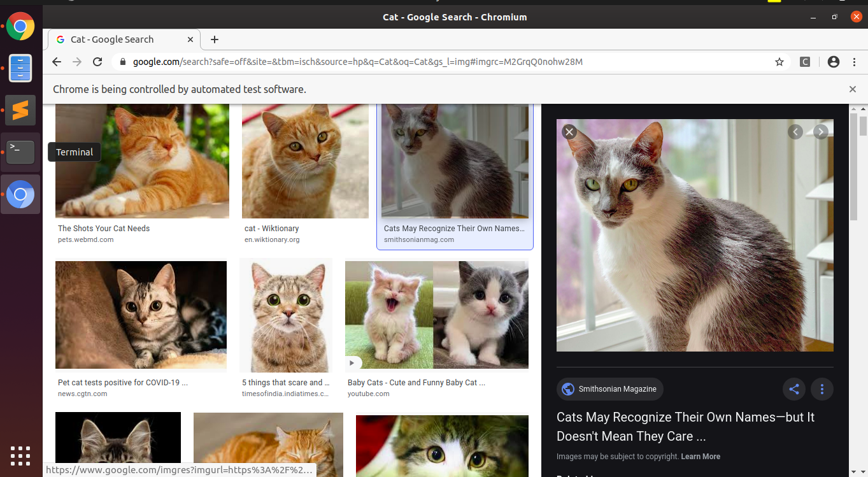The image size is (868, 477).
Task: Click the smithsonianmag.com source text
Action: (419, 240)
